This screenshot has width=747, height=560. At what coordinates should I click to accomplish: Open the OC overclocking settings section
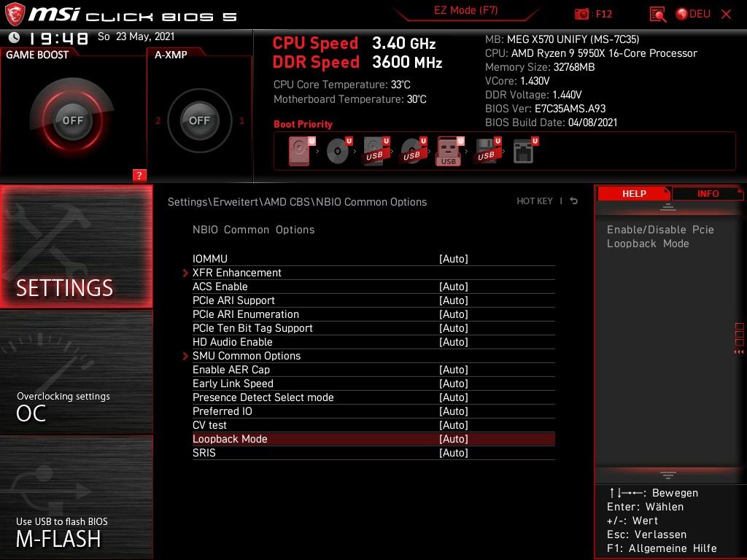[76, 373]
